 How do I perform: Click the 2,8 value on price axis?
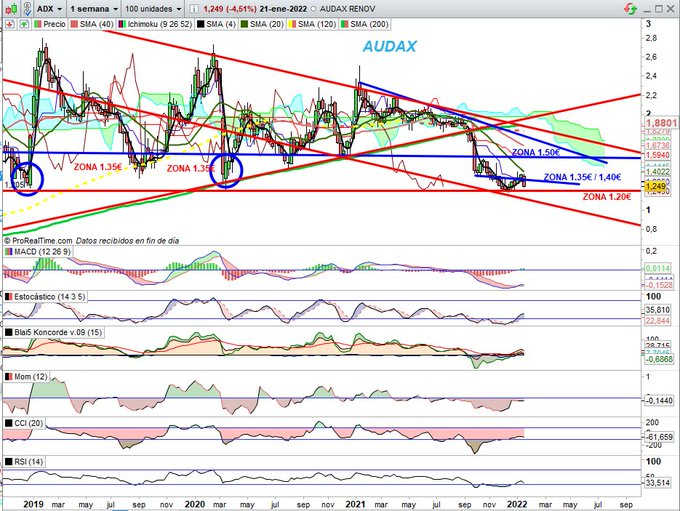[x=651, y=38]
